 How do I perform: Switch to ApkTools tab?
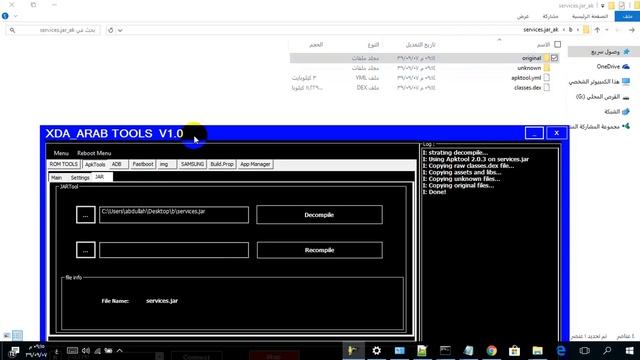pyautogui.click(x=95, y=164)
